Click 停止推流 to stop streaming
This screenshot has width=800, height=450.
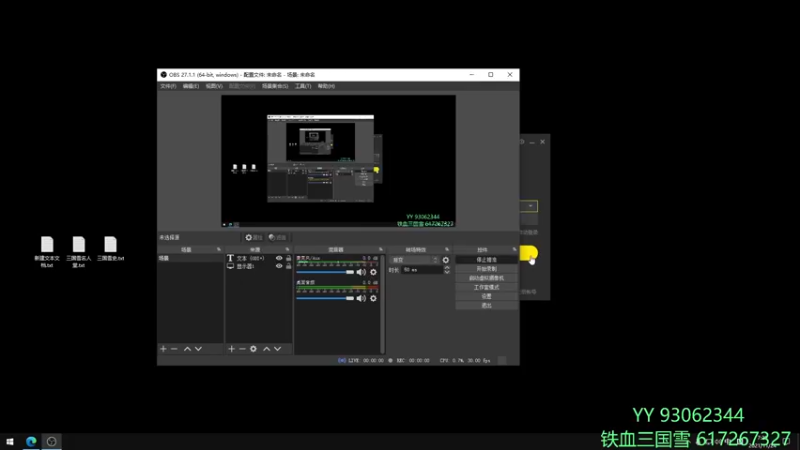486,260
